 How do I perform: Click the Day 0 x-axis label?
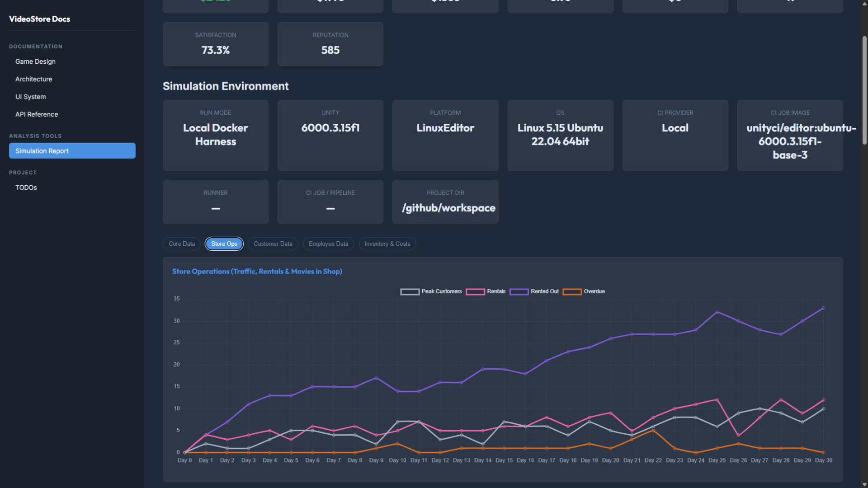point(184,460)
